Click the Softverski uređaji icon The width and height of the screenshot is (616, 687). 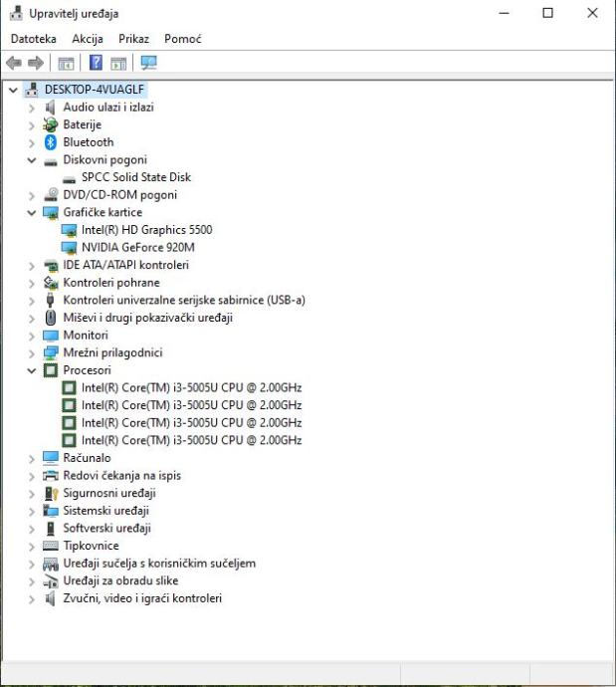point(51,529)
